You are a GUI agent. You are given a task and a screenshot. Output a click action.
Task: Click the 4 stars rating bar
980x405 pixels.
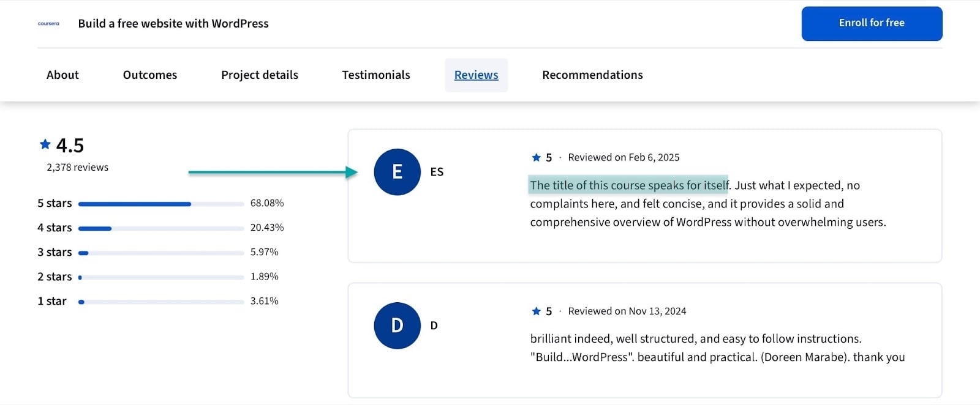[x=161, y=228]
